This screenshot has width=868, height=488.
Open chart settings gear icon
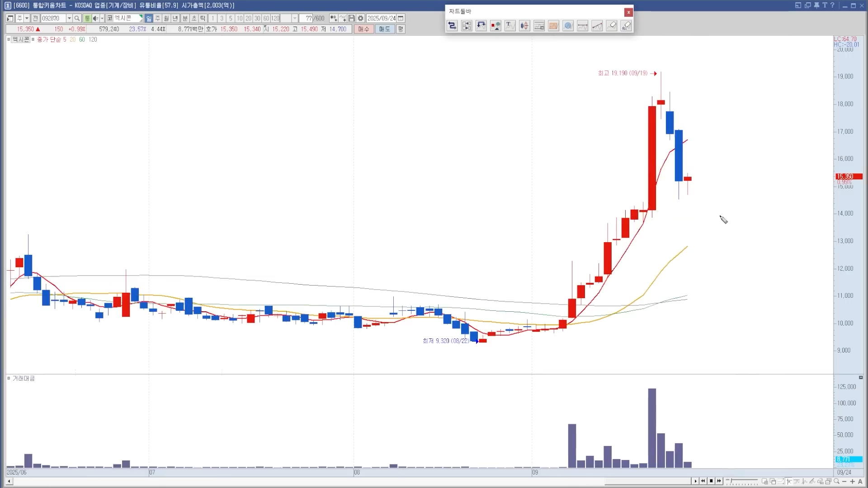360,19
